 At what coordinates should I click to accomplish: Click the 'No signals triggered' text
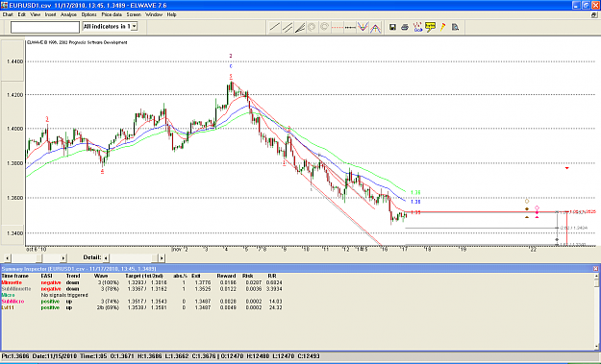click(64, 295)
